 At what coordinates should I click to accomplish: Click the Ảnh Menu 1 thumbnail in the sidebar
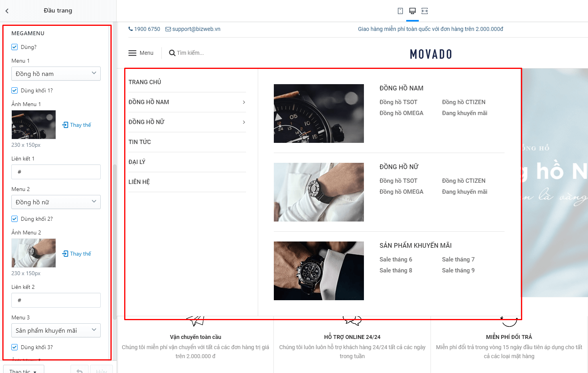coord(34,124)
